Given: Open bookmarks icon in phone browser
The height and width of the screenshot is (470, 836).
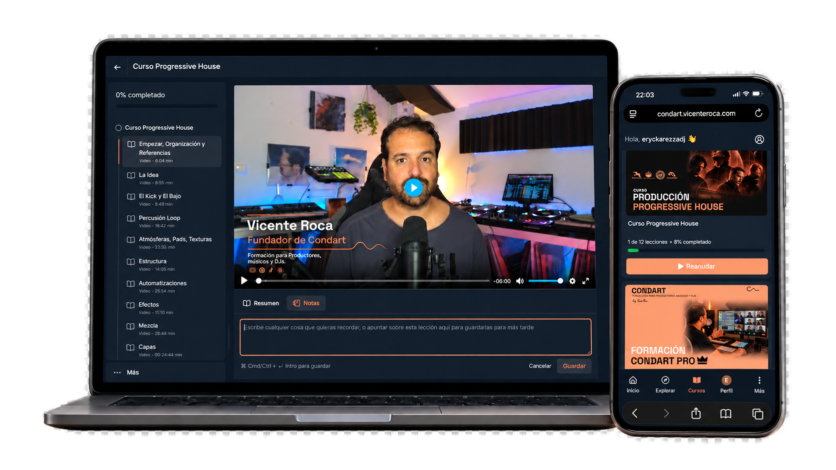Looking at the screenshot, I should pyautogui.click(x=726, y=414).
